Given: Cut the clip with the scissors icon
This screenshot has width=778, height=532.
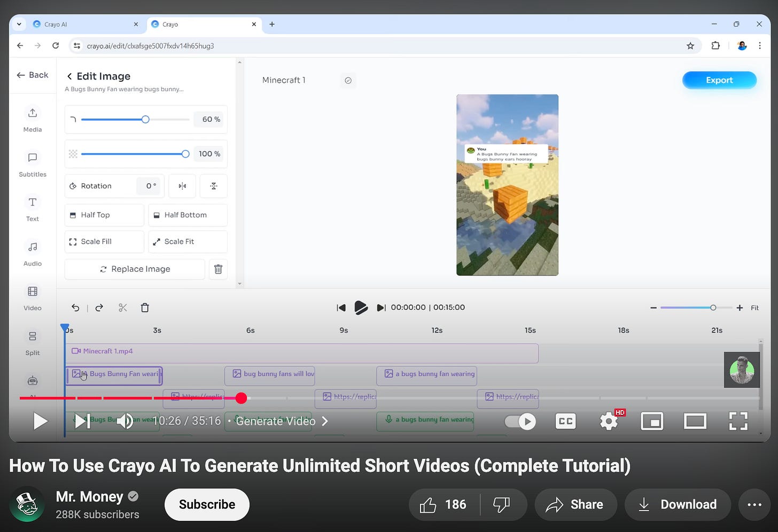Looking at the screenshot, I should click(x=123, y=308).
